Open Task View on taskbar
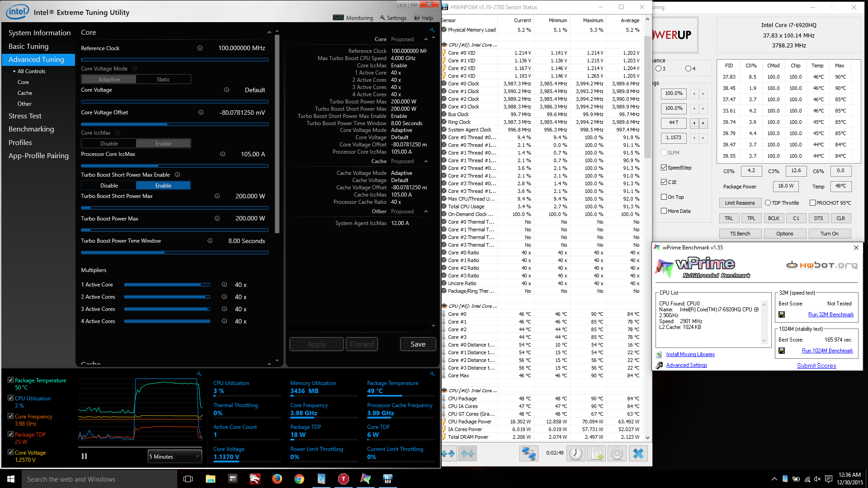Screen dimensions: 868x488 pos(188,479)
